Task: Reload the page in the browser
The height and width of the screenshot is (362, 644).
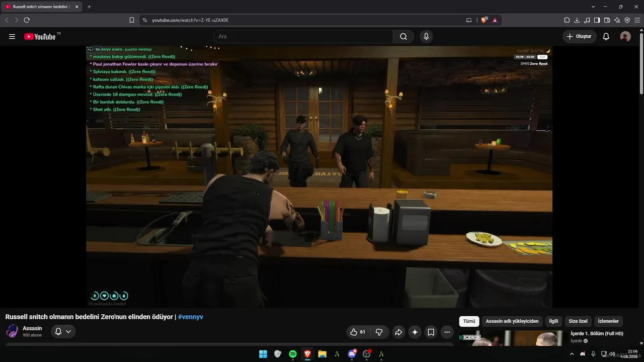Action: point(27,20)
